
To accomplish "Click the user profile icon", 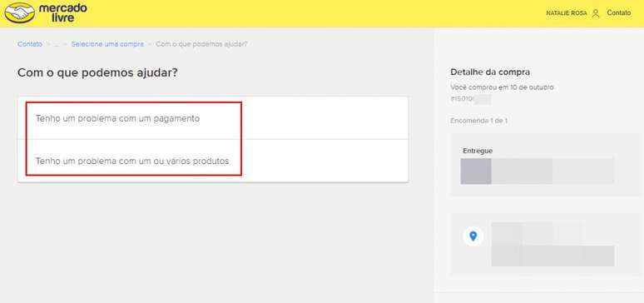I will tap(596, 13).
